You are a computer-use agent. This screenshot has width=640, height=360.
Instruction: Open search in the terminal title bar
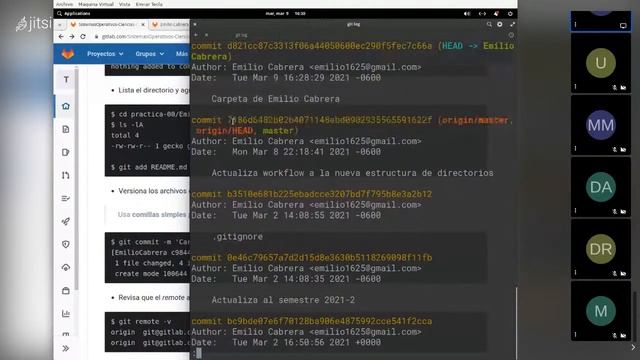coord(489,24)
